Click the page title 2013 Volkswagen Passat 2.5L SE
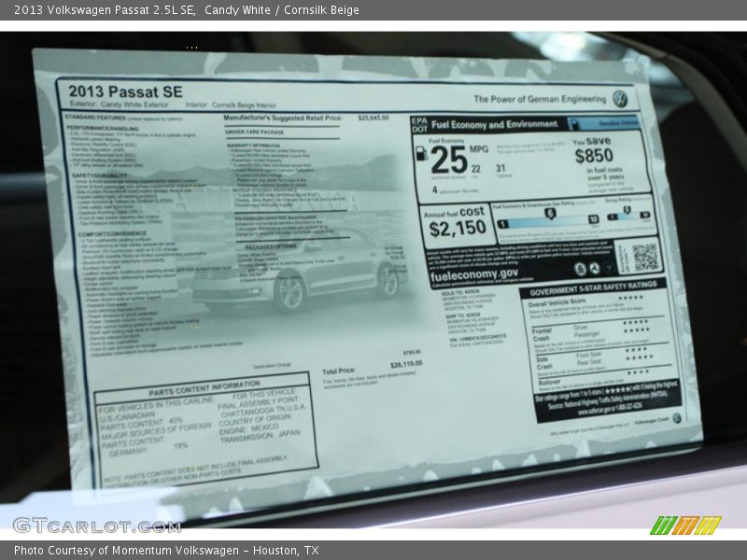 pos(104,9)
